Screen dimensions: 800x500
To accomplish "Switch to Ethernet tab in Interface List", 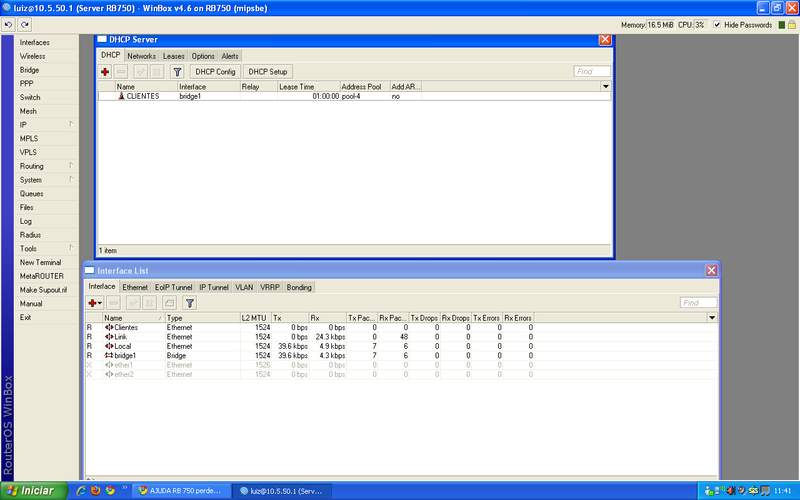I will (x=135, y=287).
